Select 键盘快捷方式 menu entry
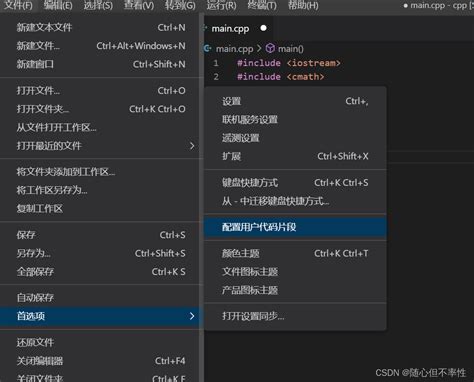This screenshot has height=382, width=474. coord(295,183)
